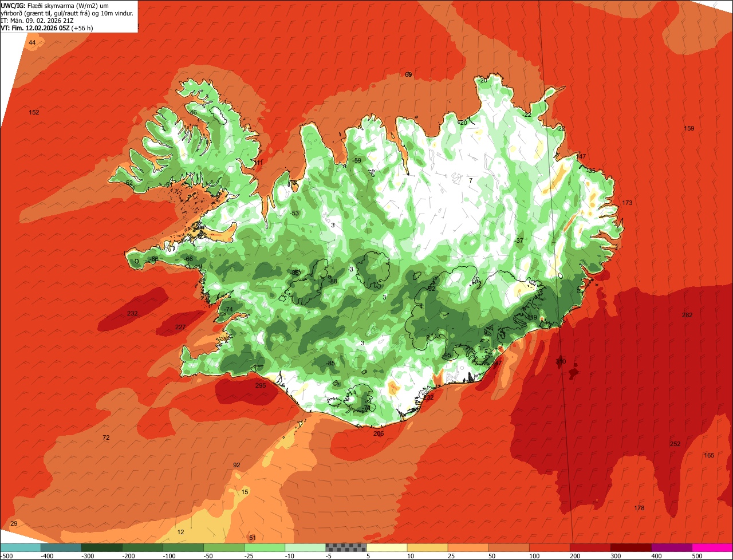Click the 'UWC/IG: Flæði skynvarma' title line
Screen dimensions: 733x560
click(55, 5)
